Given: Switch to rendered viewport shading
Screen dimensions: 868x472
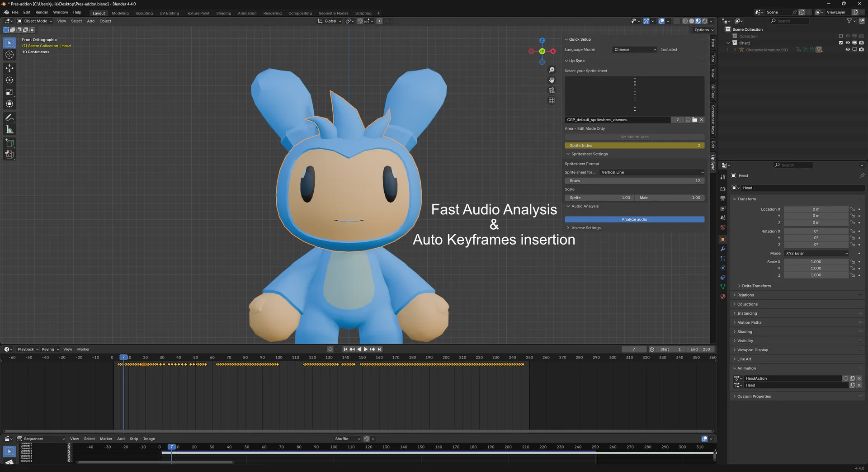Looking at the screenshot, I should tap(704, 21).
